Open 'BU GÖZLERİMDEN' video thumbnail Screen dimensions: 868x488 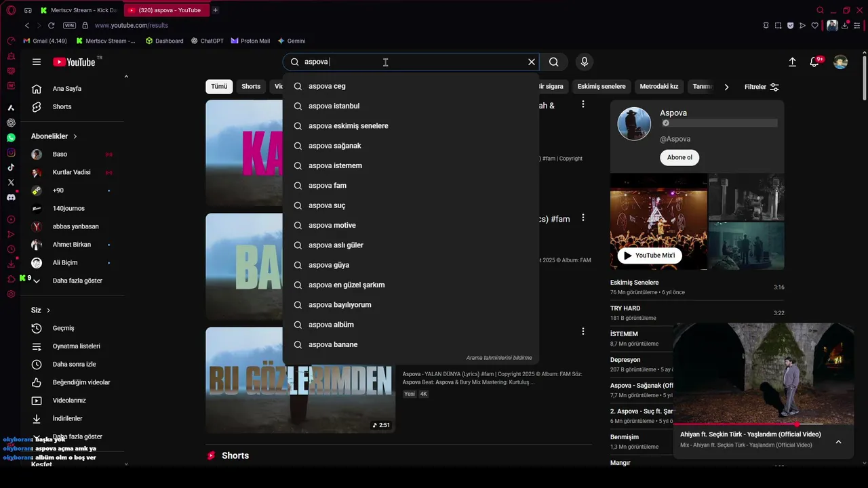pyautogui.click(x=300, y=380)
